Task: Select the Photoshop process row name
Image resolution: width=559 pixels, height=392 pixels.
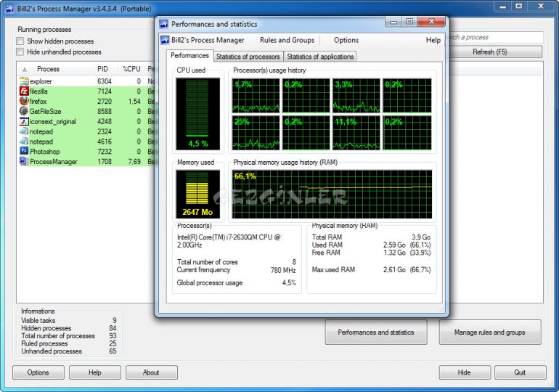Action: pos(45,152)
